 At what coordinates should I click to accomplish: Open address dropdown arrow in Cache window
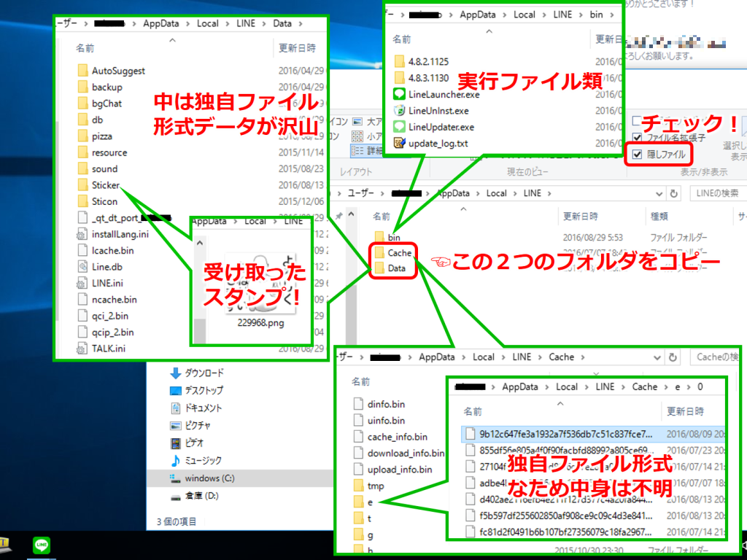pos(657,357)
